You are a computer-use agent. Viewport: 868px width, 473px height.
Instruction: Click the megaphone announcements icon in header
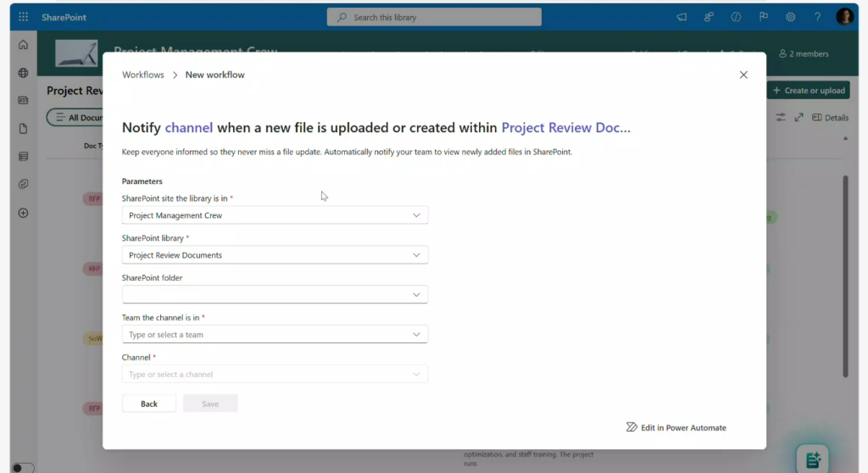tap(682, 17)
